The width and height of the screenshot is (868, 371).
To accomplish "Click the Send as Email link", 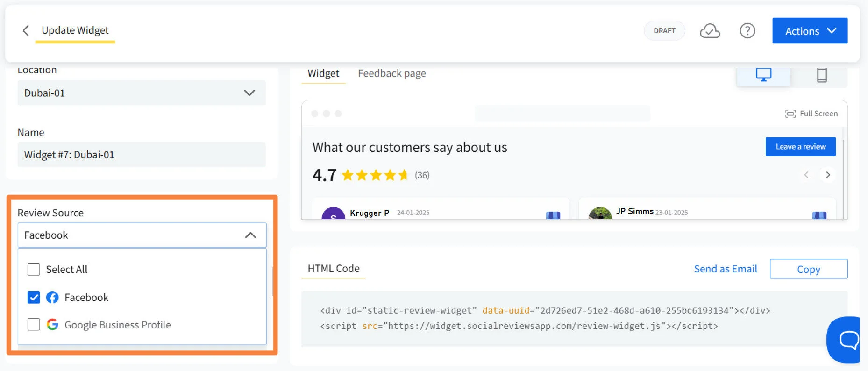I will click(x=725, y=269).
